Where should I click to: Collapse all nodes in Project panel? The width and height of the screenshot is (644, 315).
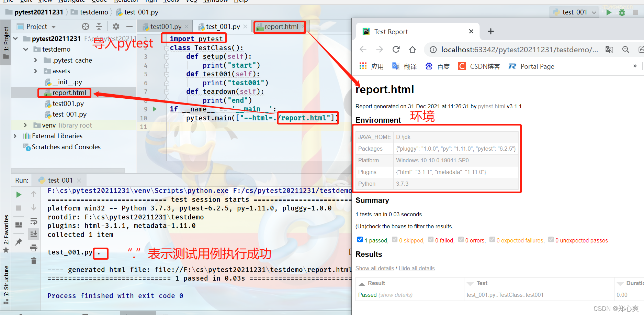(x=99, y=26)
